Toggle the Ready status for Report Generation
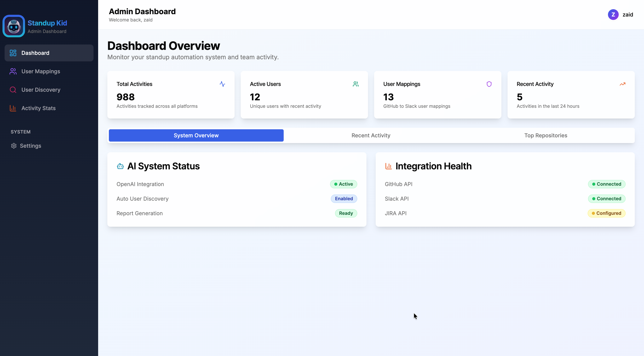Viewport: 644px width, 356px height. point(346,213)
